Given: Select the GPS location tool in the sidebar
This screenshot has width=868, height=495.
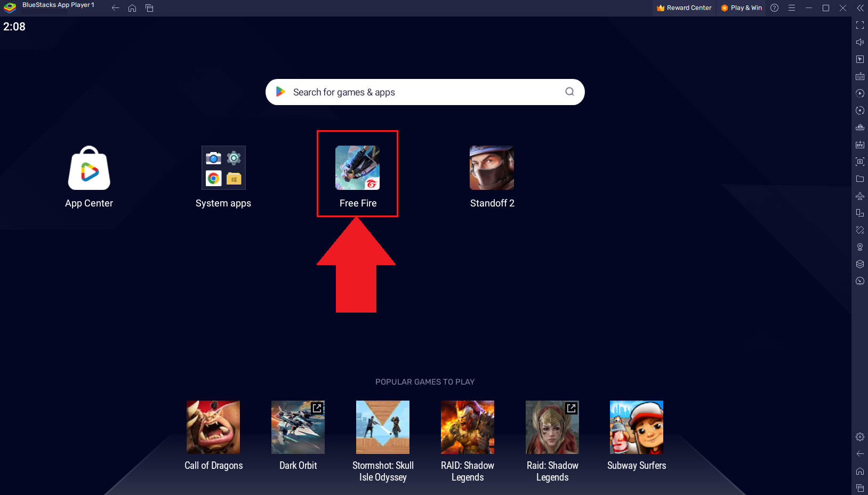Looking at the screenshot, I should pyautogui.click(x=859, y=247).
